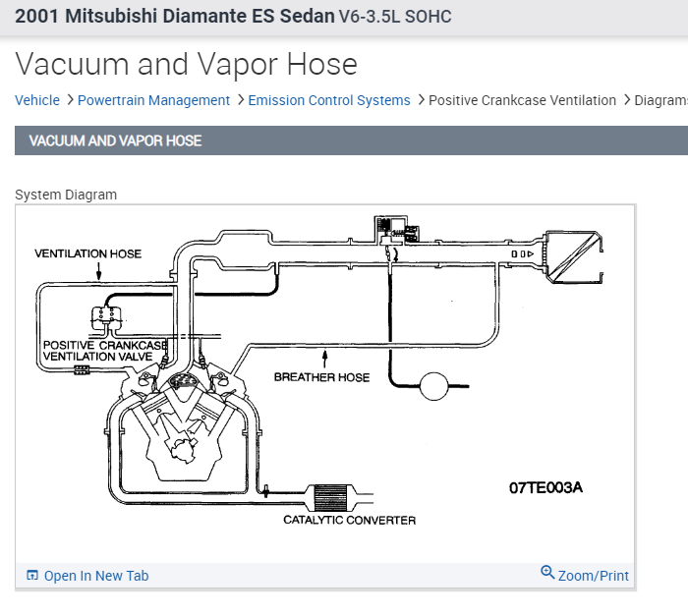Click the Open In New Tab icon
The image size is (688, 616).
[x=32, y=575]
